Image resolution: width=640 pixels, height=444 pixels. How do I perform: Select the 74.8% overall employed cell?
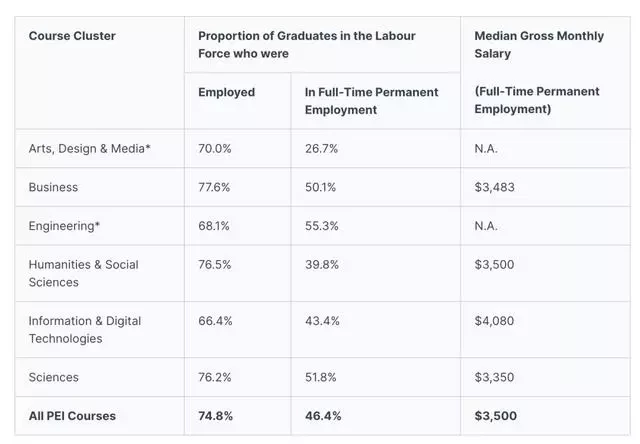pos(216,416)
